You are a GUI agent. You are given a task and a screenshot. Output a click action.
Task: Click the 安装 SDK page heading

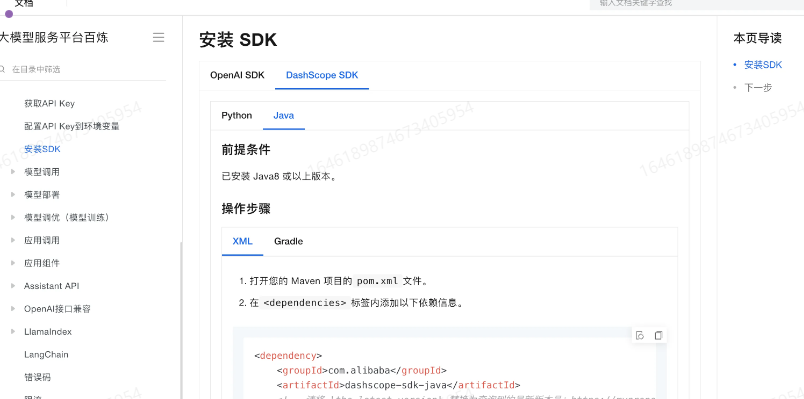pos(238,39)
